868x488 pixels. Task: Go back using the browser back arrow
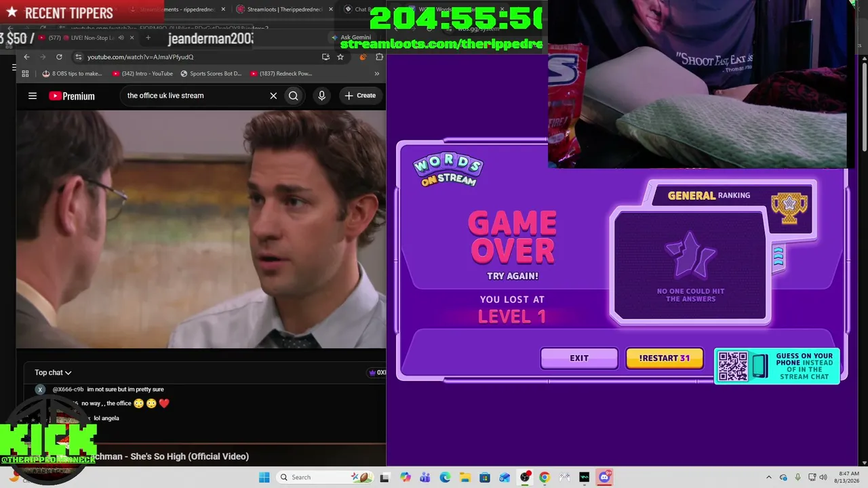click(26, 57)
